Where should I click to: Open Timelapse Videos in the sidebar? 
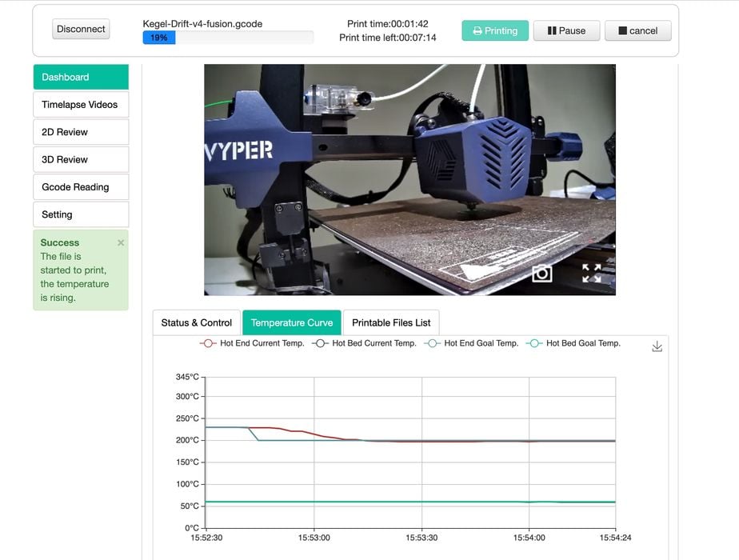point(80,105)
